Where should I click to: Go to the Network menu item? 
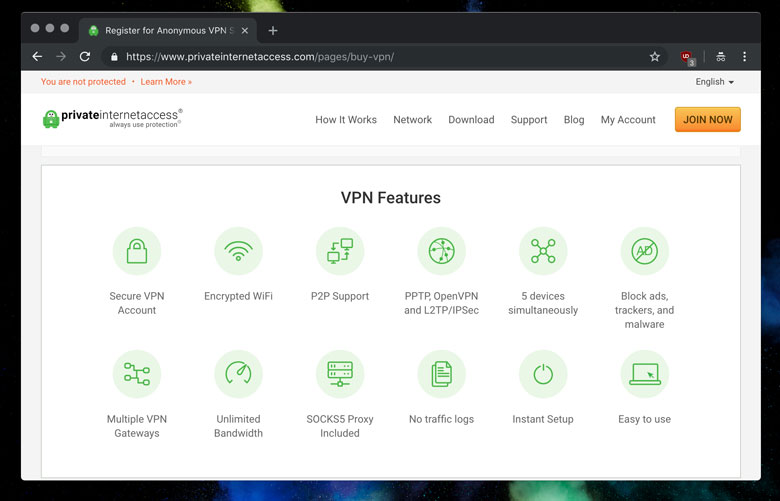(412, 119)
